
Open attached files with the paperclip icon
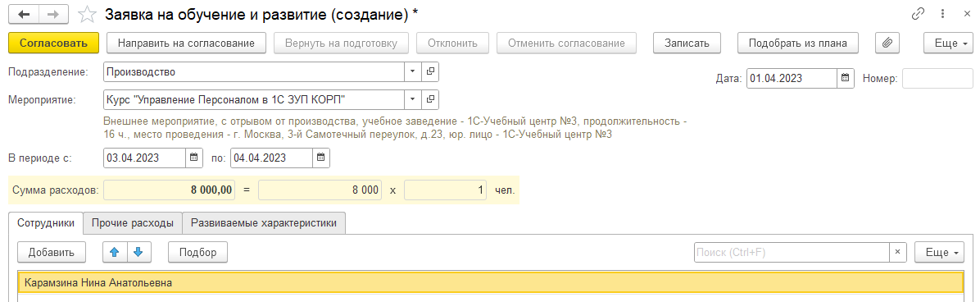coord(887,43)
